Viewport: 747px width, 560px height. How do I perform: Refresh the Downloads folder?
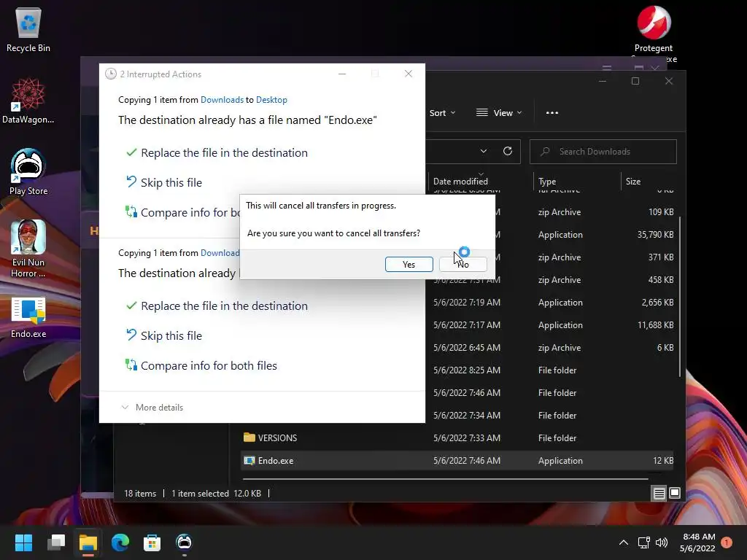point(508,152)
